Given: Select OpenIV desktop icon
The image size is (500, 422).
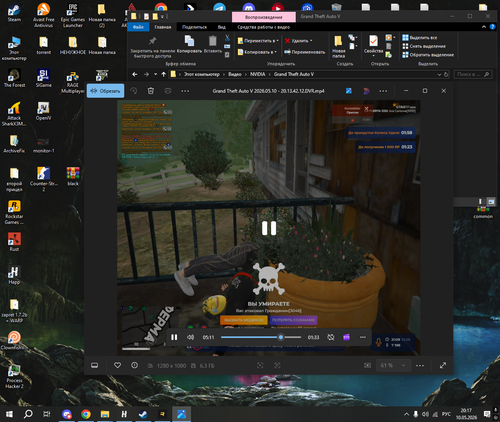Looking at the screenshot, I should click(x=43, y=111).
